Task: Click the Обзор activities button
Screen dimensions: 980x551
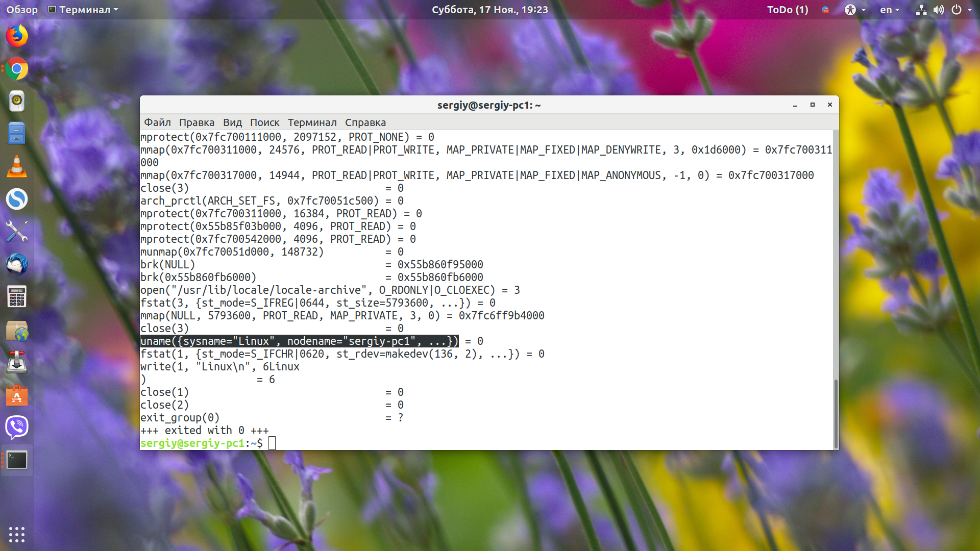Action: tap(22, 10)
